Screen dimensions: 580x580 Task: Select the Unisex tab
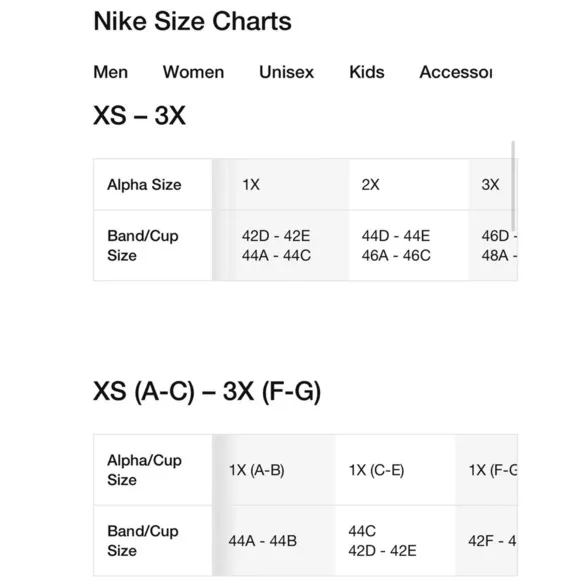pyautogui.click(x=286, y=72)
